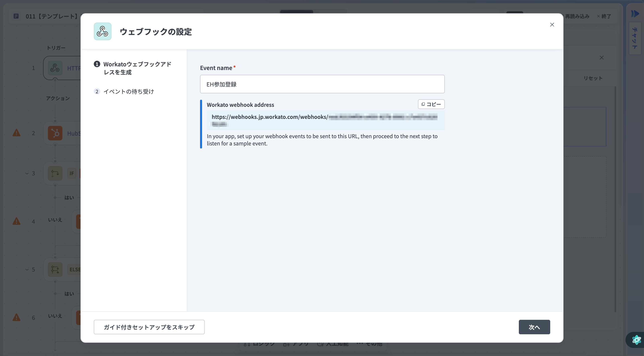Click the warning icon beside step 6

click(x=17, y=317)
